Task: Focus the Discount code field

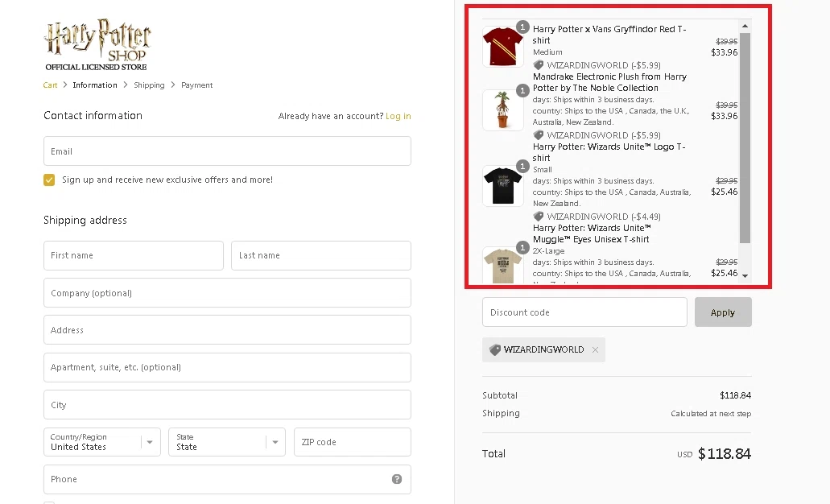Action: coord(585,312)
